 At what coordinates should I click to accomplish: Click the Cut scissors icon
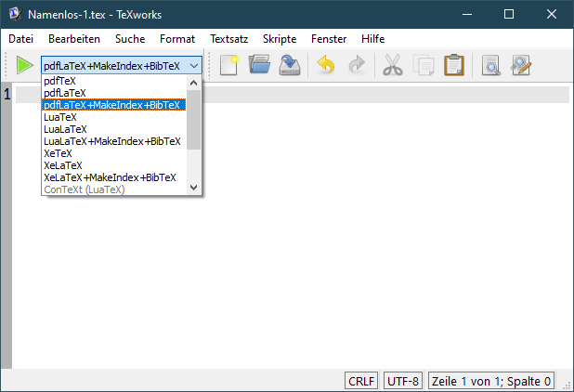pyautogui.click(x=392, y=65)
